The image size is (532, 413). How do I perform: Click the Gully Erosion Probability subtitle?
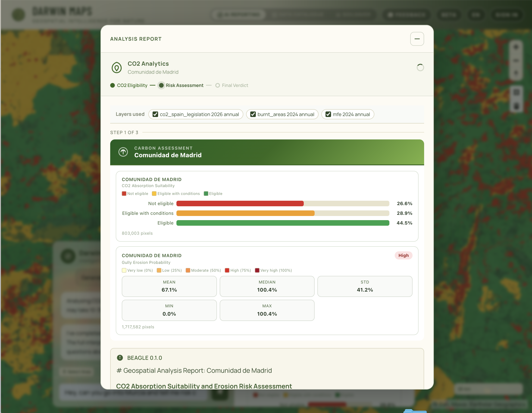pyautogui.click(x=146, y=263)
